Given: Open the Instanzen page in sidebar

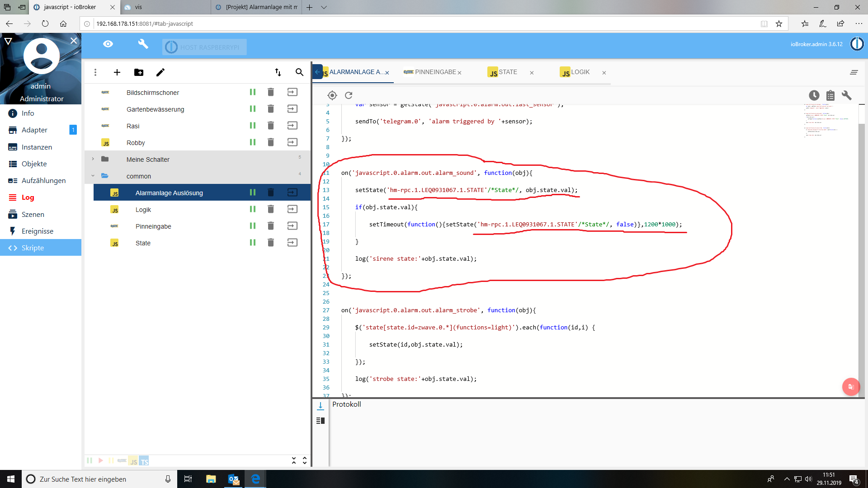Looking at the screenshot, I should click(37, 147).
